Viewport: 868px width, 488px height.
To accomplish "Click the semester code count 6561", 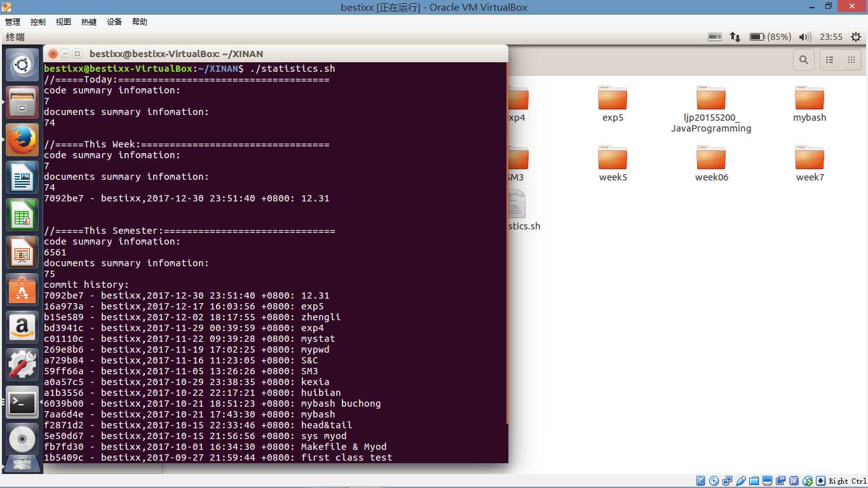I will 55,252.
